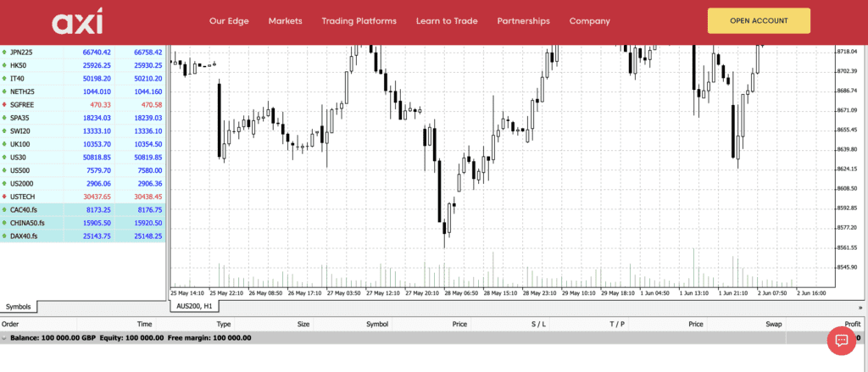Open the Trading Platforms menu

pyautogui.click(x=359, y=21)
